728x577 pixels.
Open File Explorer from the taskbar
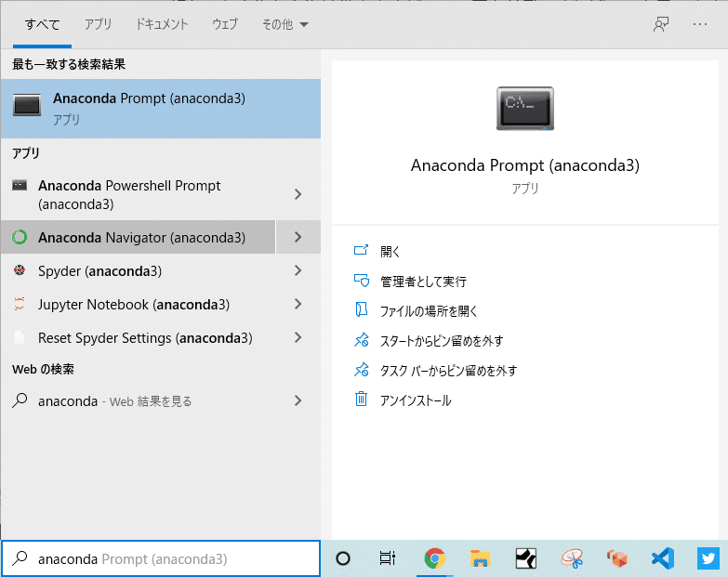[x=480, y=558]
